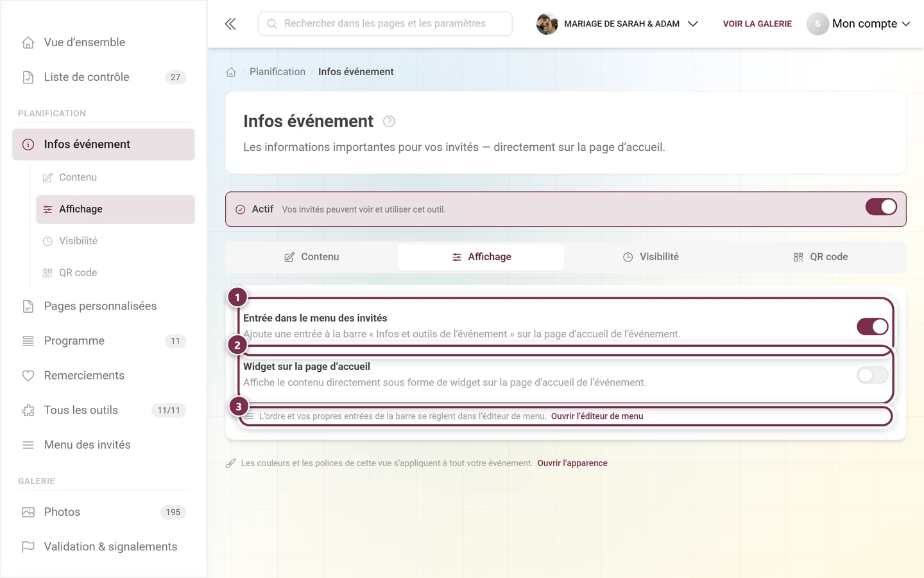924x578 pixels.
Task: Click the Validation & signalements flag icon
Action: (28, 547)
